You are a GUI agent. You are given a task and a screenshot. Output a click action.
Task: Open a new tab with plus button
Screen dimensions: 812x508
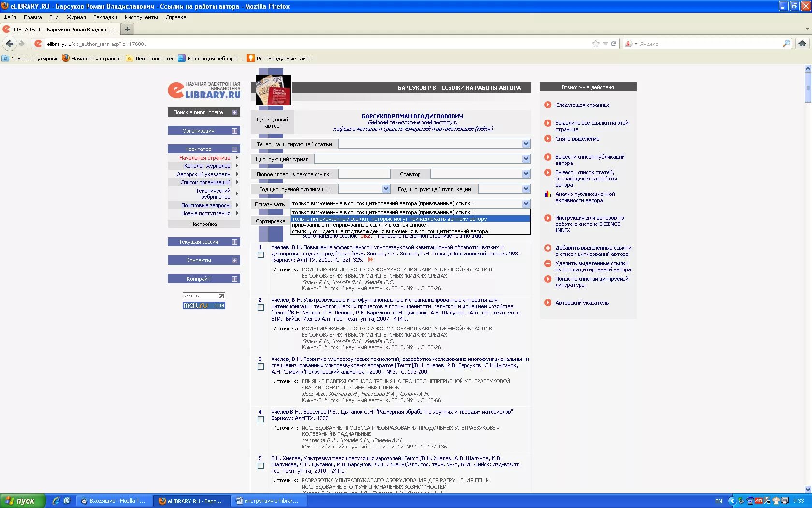[x=128, y=29]
